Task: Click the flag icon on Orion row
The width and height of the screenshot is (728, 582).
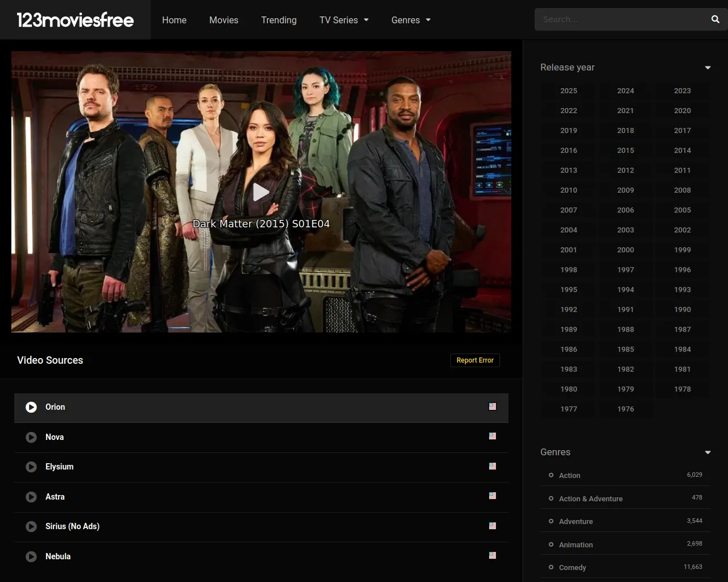Action: coord(493,406)
